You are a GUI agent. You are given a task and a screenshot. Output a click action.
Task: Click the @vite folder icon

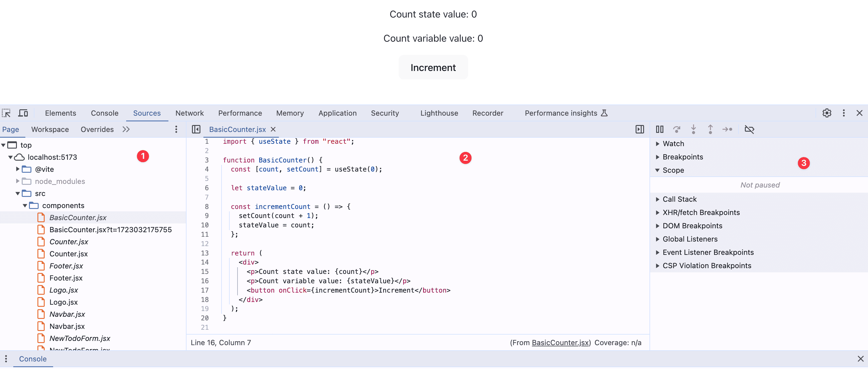tap(27, 169)
